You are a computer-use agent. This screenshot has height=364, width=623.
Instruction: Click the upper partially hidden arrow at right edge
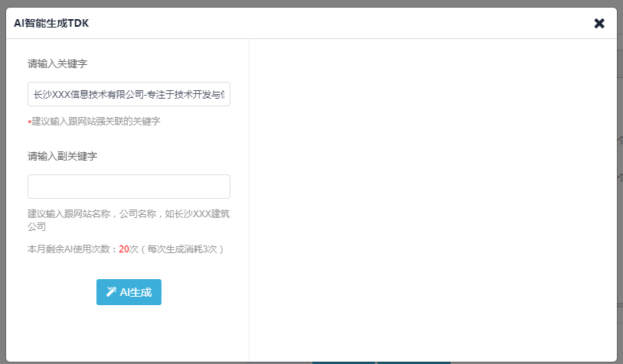click(620, 140)
